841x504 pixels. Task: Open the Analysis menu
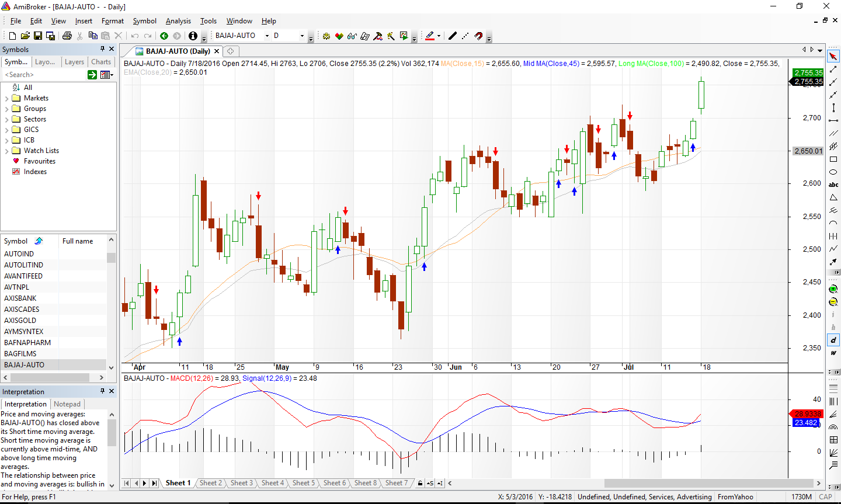(178, 21)
